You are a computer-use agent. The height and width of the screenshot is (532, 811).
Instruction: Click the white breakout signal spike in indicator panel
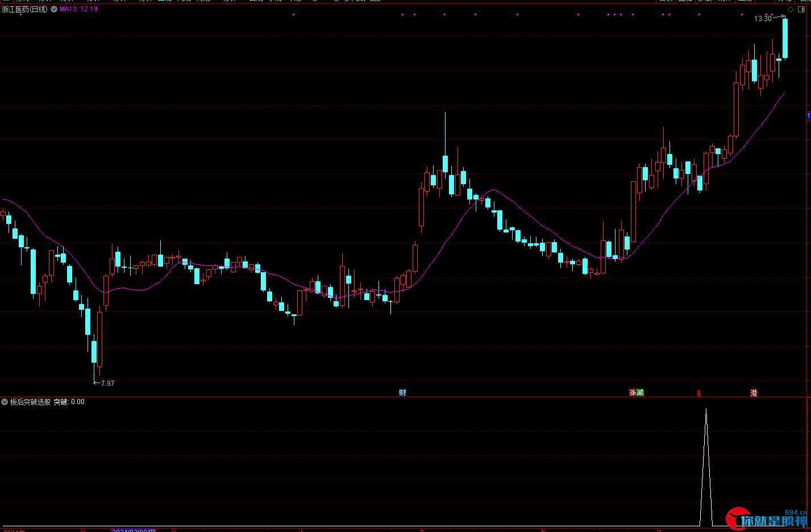pos(706,466)
